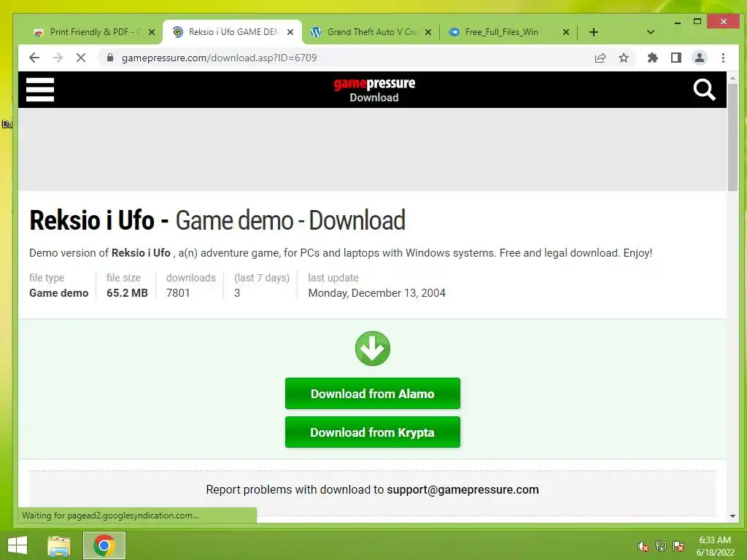Open the Windows Start button
This screenshot has width=747, height=560.
pos(18,545)
